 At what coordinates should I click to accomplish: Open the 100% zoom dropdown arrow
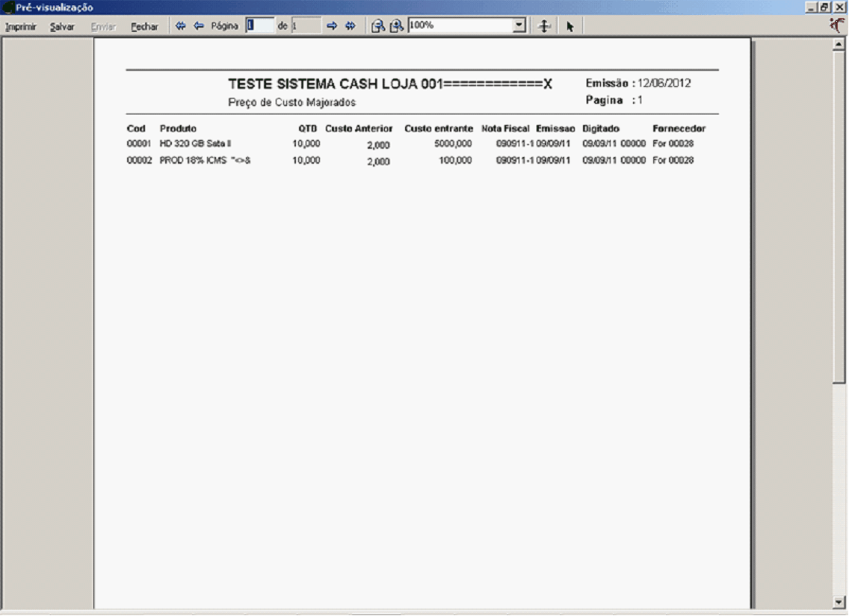(519, 25)
